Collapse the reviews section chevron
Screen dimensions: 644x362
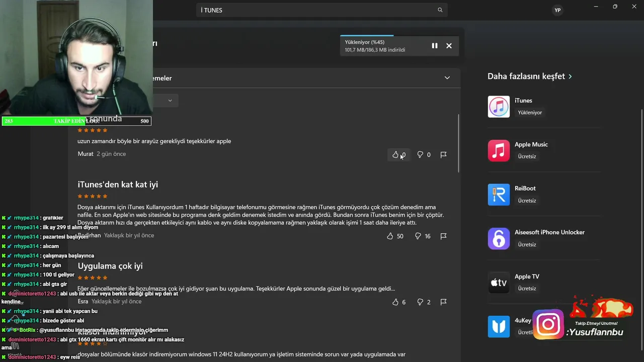pos(447,77)
